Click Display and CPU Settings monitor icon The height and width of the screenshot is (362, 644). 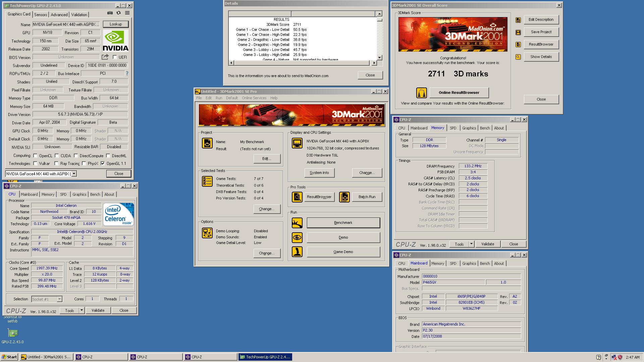click(297, 143)
